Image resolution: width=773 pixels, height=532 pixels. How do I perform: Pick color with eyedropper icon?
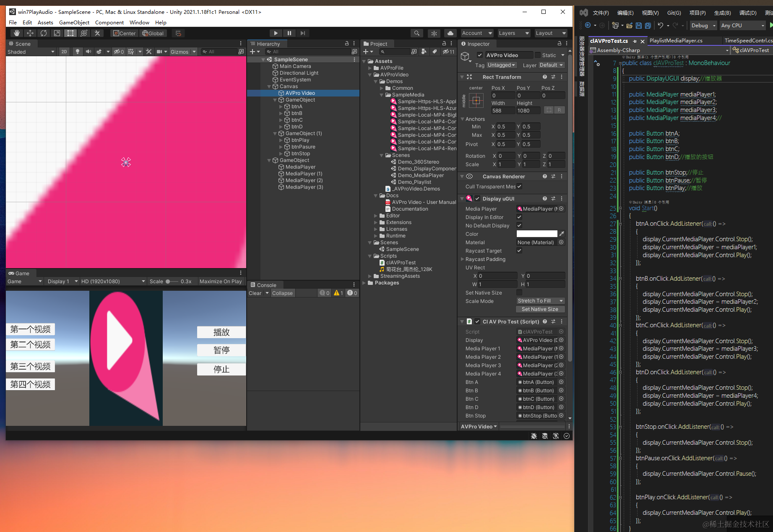coord(562,234)
